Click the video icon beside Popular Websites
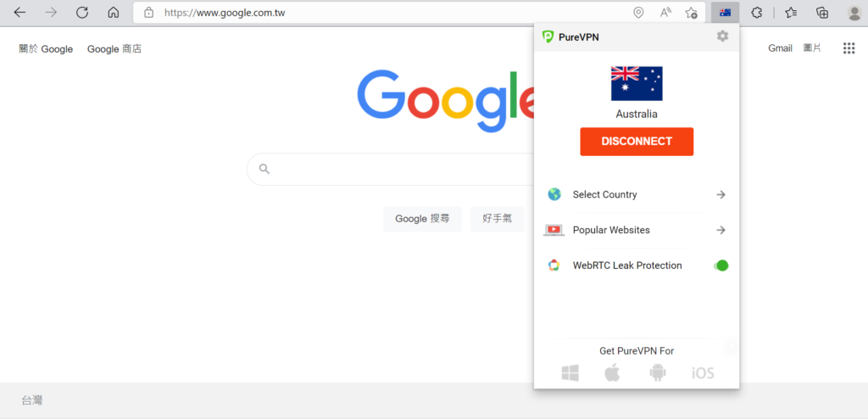Viewport: 868px width, 419px height. coord(554,230)
